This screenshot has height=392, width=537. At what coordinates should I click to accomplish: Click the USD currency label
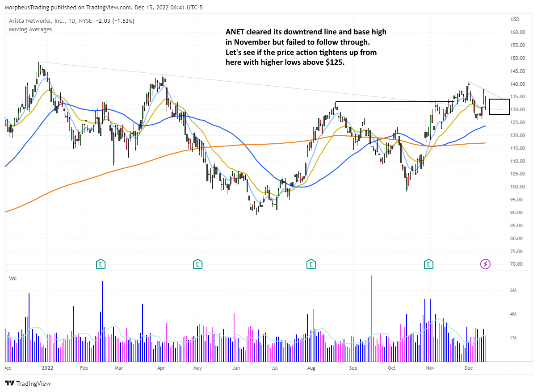click(x=515, y=19)
